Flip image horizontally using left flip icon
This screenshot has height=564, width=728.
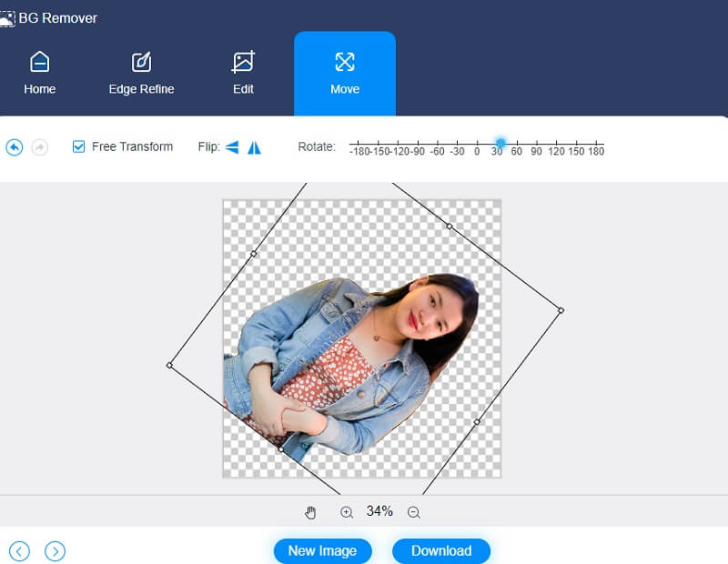coord(232,146)
